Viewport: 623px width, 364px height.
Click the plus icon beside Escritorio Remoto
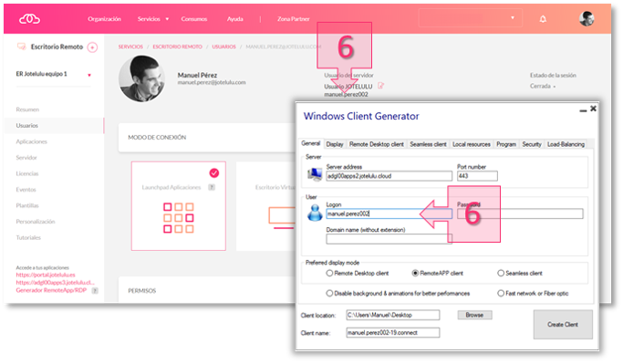(x=92, y=47)
